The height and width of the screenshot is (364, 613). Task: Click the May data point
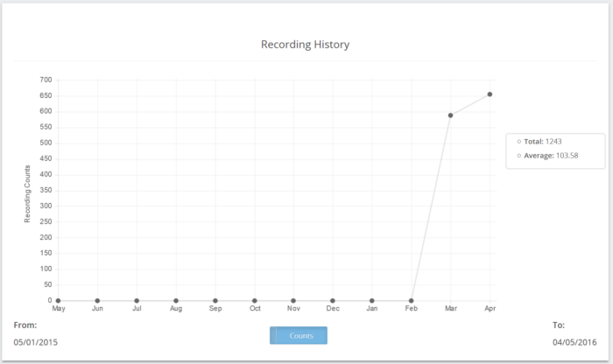tap(58, 301)
